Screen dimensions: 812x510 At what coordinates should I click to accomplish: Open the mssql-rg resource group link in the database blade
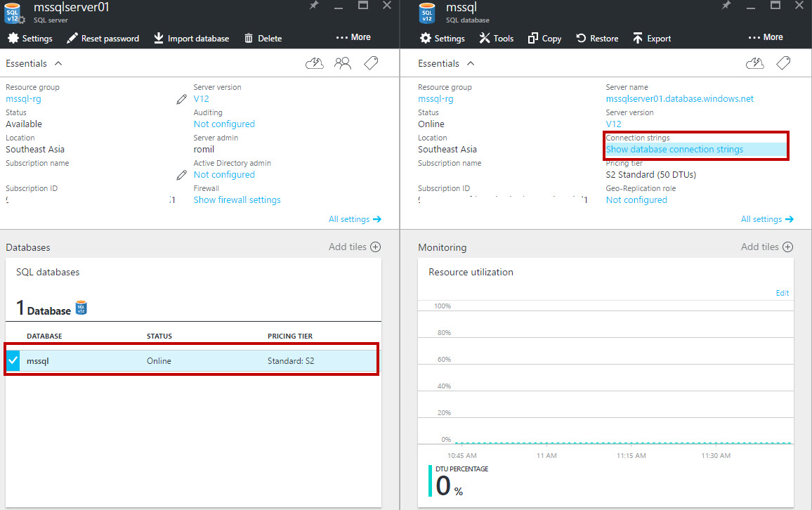pos(436,99)
